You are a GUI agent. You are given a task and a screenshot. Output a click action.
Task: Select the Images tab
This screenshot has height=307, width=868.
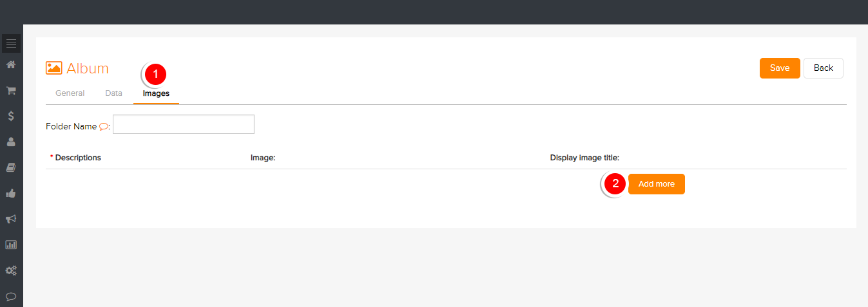coord(156,93)
